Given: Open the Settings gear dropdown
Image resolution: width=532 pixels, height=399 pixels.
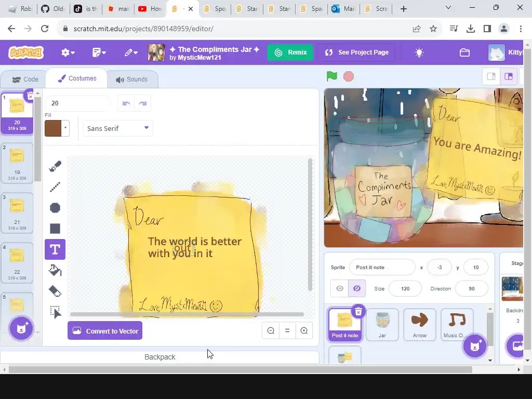Looking at the screenshot, I should [68, 52].
